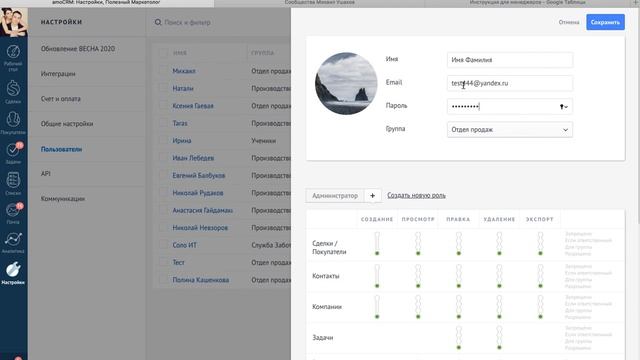The width and height of the screenshot is (640, 360).
Task: Open Списки section icon
Action: 13,182
